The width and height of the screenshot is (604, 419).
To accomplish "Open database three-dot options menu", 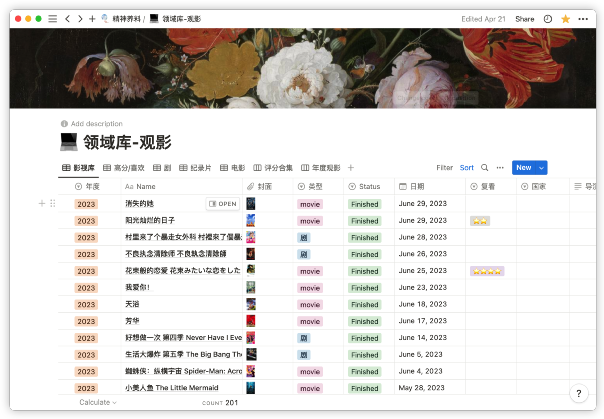I will [x=500, y=168].
